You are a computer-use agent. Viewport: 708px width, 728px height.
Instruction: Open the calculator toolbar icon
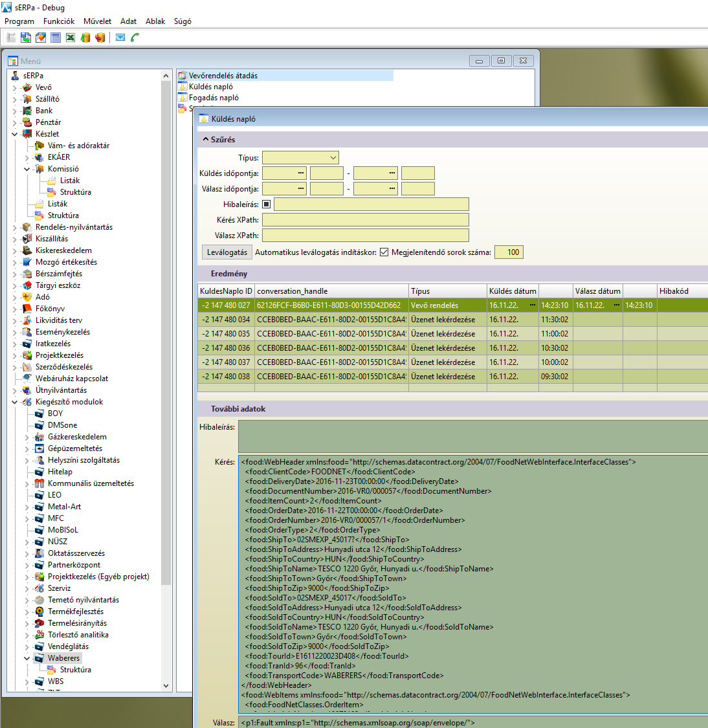click(x=56, y=38)
